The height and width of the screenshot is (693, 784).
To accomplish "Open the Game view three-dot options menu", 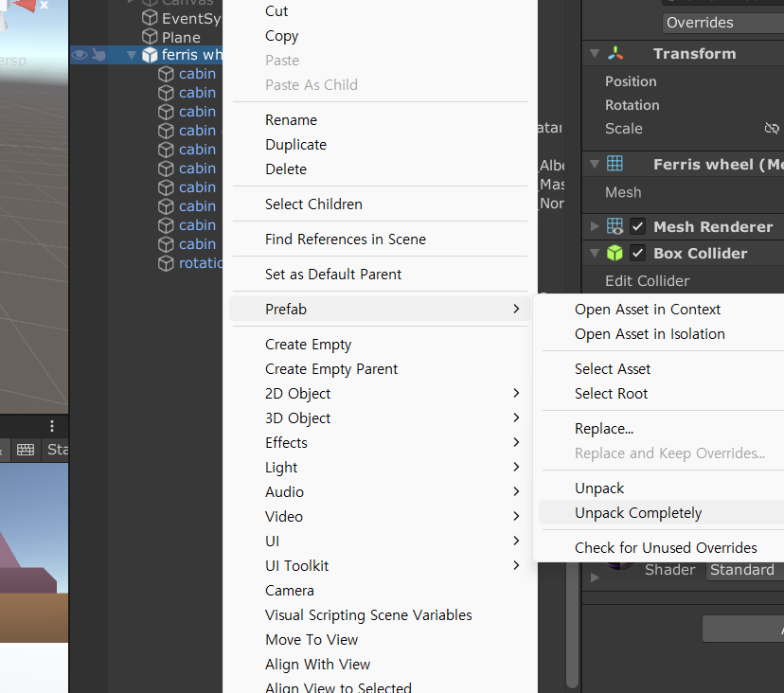I will [52, 426].
